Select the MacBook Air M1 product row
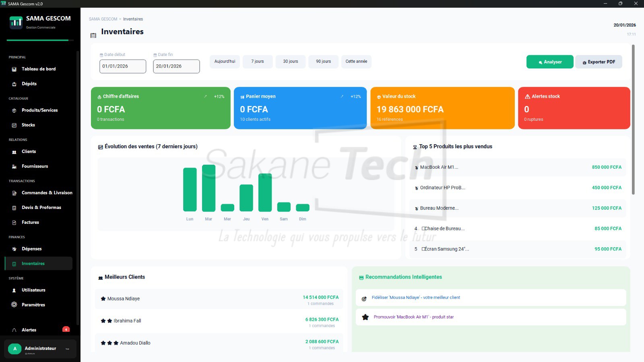Viewport: 644px width, 362px height. coord(518,167)
